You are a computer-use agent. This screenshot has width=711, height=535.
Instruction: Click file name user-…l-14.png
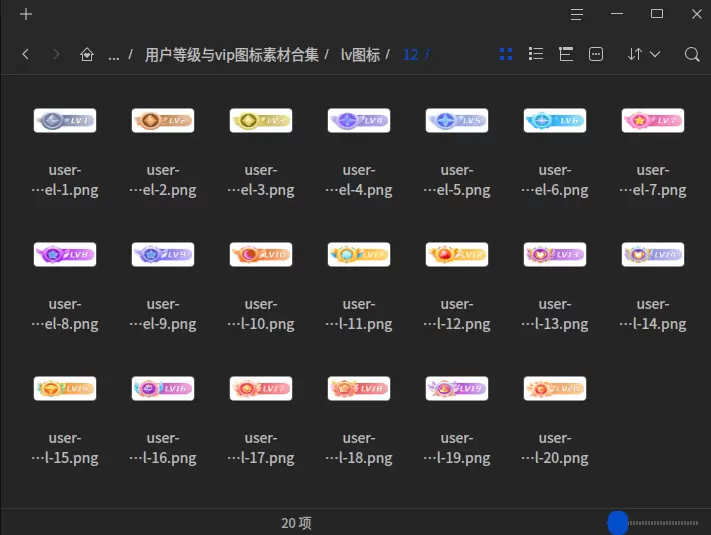(x=653, y=314)
